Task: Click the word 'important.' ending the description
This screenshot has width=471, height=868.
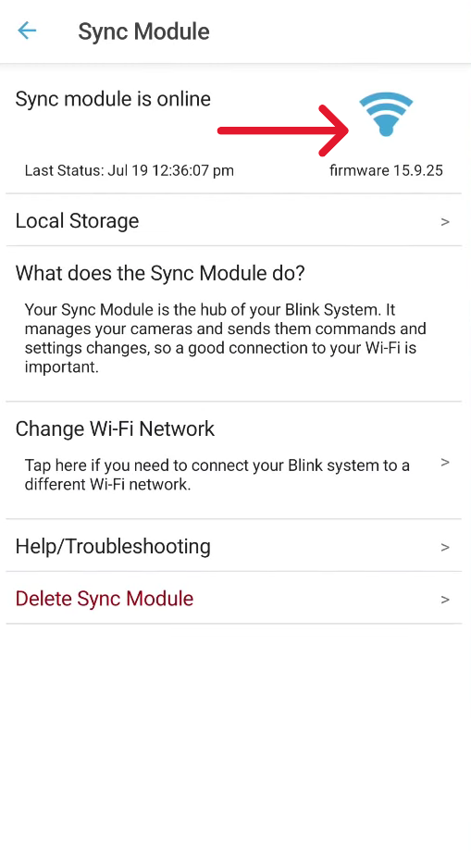Action: [61, 367]
